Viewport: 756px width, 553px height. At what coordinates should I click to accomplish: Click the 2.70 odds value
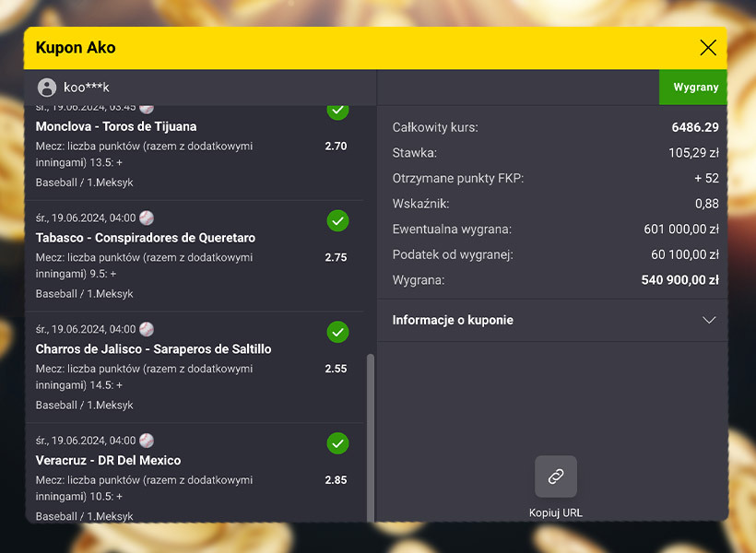click(x=337, y=147)
